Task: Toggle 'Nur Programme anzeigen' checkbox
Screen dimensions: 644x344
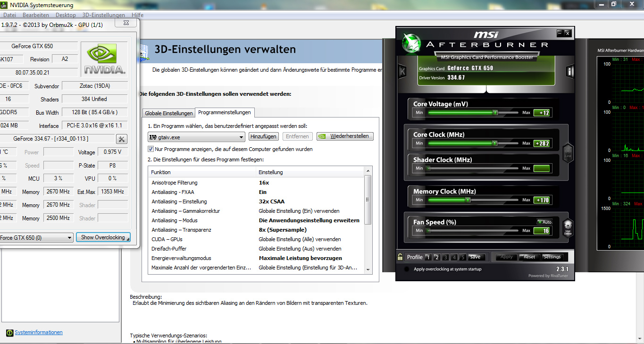Action: point(151,149)
